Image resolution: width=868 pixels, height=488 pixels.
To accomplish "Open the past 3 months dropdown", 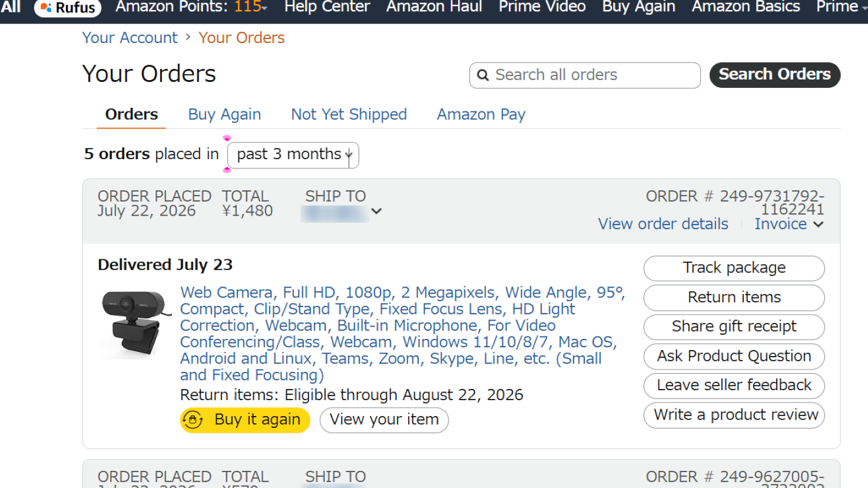I will tap(293, 155).
